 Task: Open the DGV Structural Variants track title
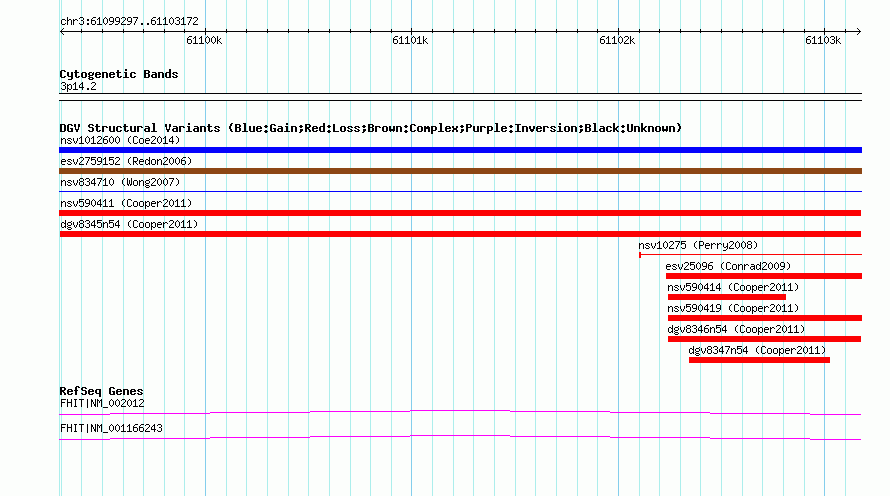(370, 128)
